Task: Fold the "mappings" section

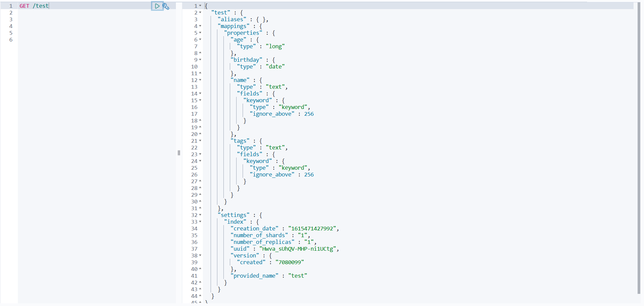Action: (x=200, y=26)
